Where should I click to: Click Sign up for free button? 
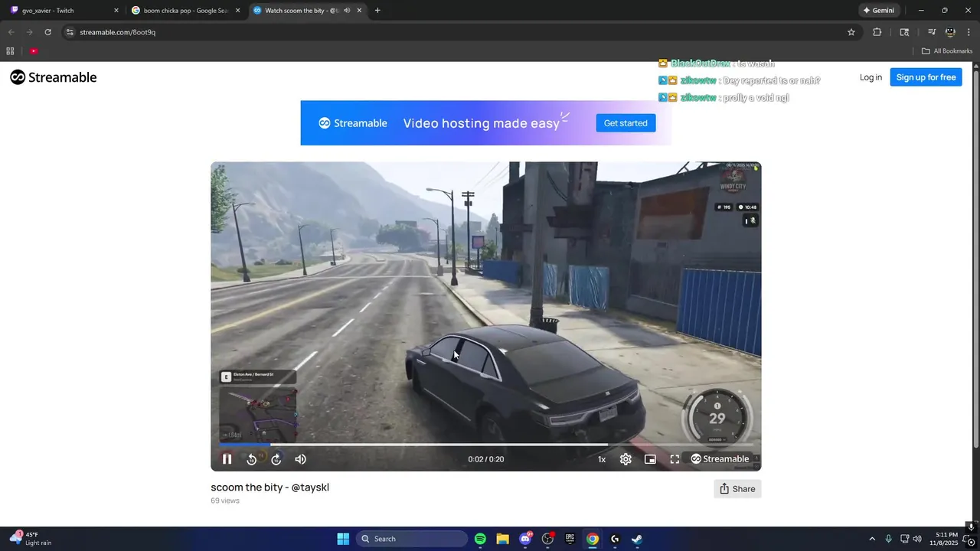(926, 77)
